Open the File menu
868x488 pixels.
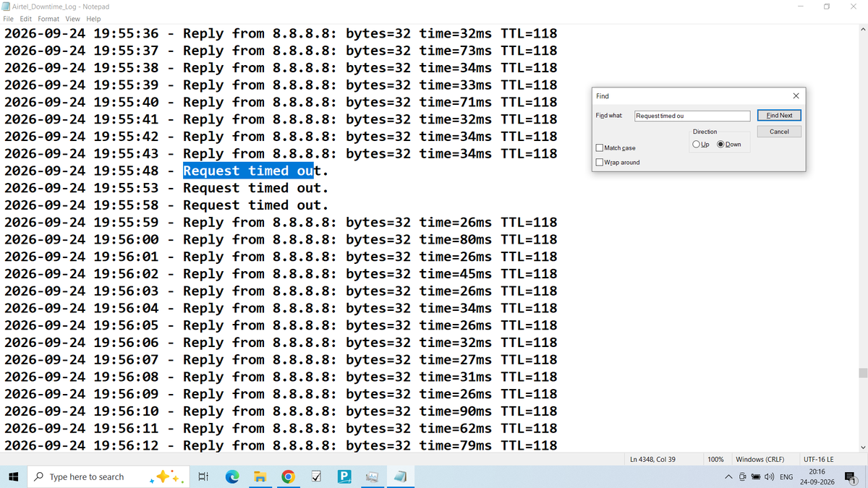pos(9,19)
